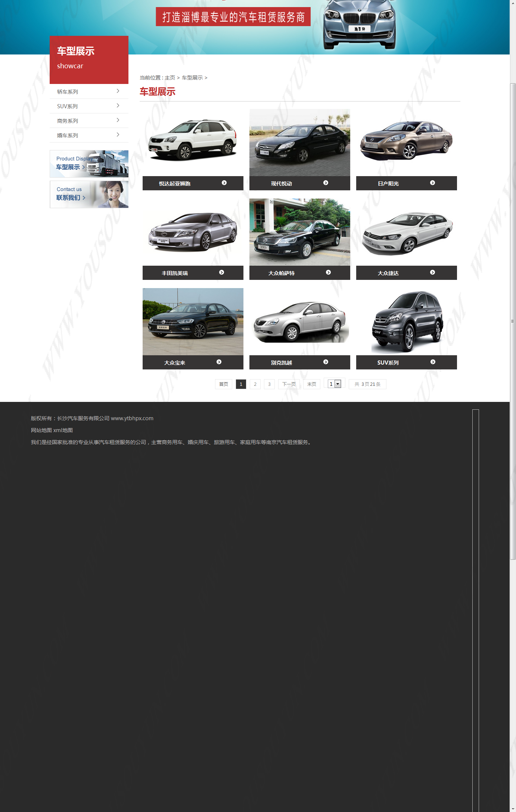Open SUV系列 category in sidebar
Screen dimensions: 516x812
[x=67, y=106]
